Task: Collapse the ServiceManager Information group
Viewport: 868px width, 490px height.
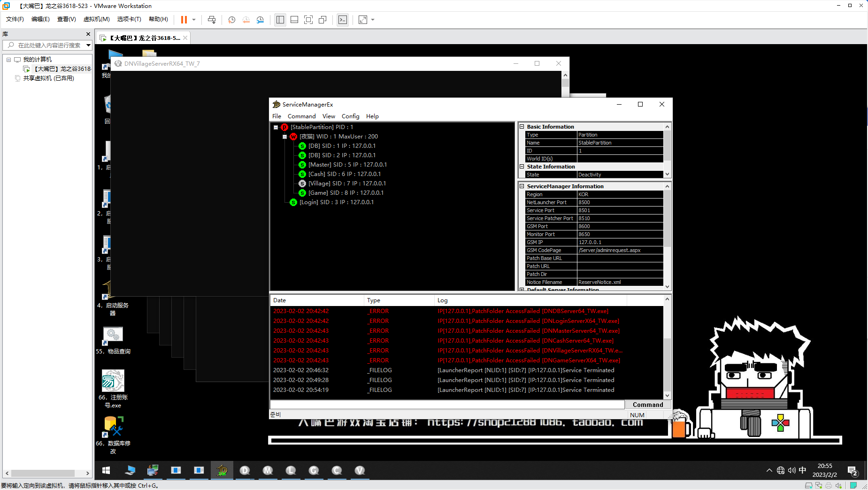Action: [x=522, y=186]
